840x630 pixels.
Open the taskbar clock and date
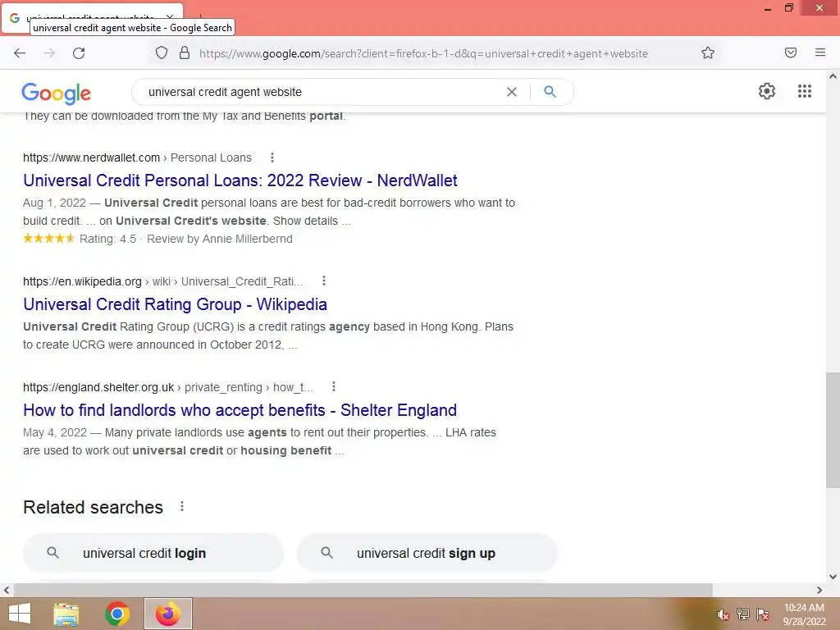(804, 614)
